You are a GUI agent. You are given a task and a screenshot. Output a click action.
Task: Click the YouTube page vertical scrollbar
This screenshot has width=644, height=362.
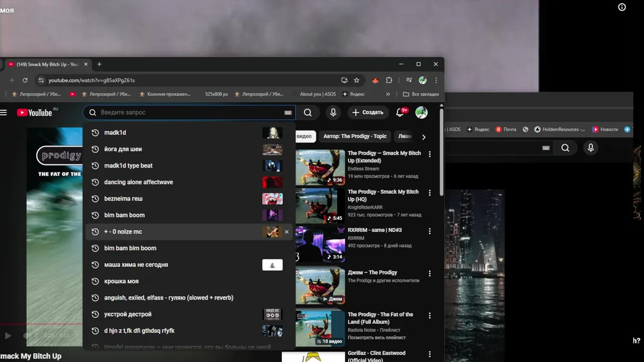coord(442,152)
